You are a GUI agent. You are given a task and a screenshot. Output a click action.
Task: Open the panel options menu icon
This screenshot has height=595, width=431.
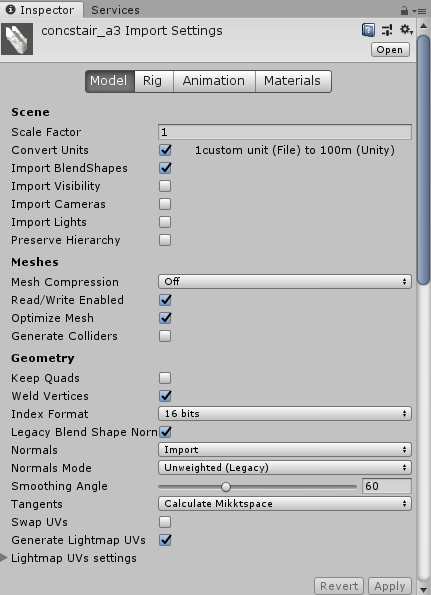420,11
